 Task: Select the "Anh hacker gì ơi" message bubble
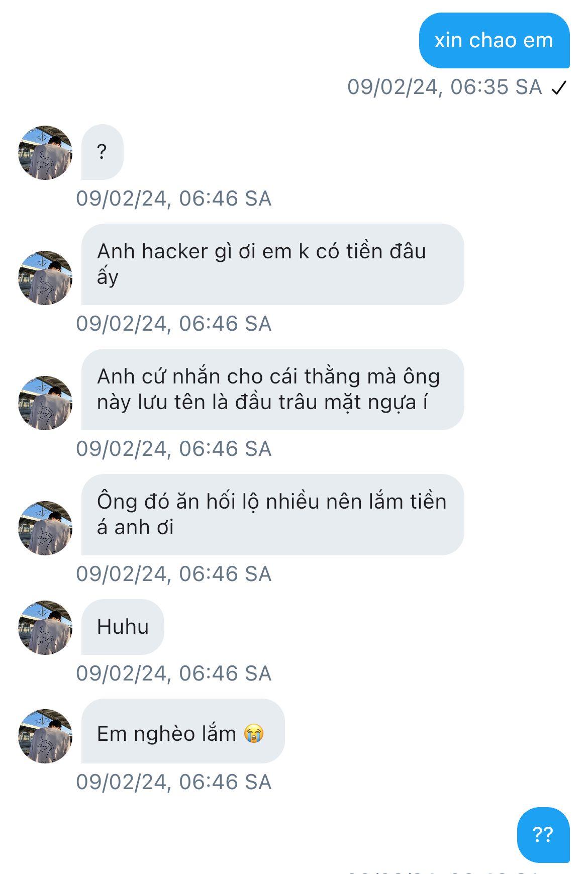272,264
